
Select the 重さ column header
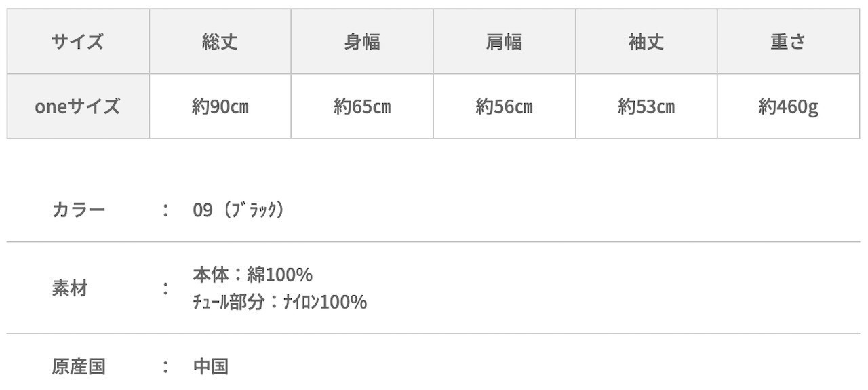pyautogui.click(x=788, y=42)
